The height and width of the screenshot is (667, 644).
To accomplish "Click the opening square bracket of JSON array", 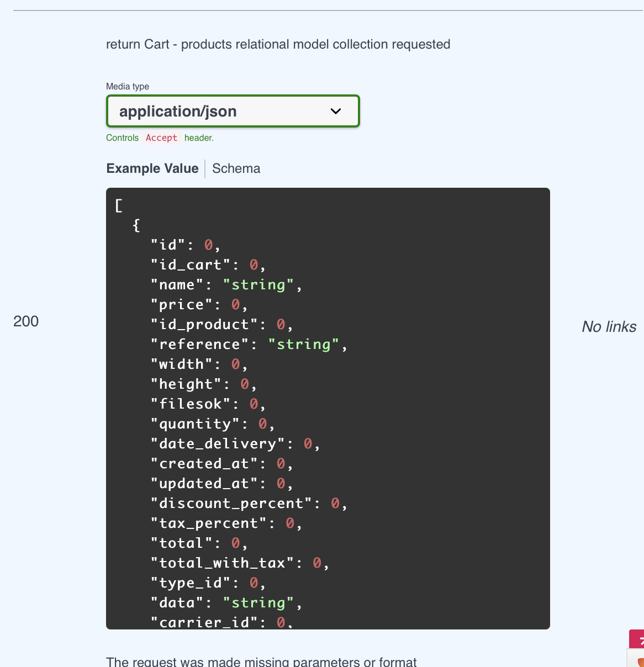I will (x=119, y=205).
